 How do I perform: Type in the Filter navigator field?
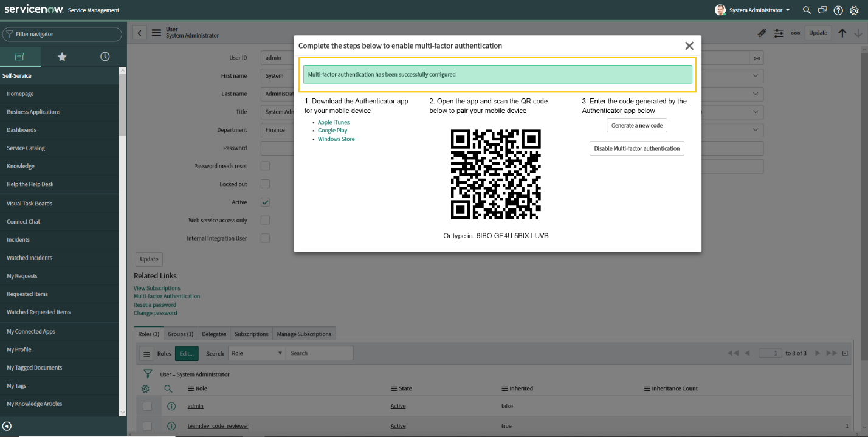tap(63, 35)
